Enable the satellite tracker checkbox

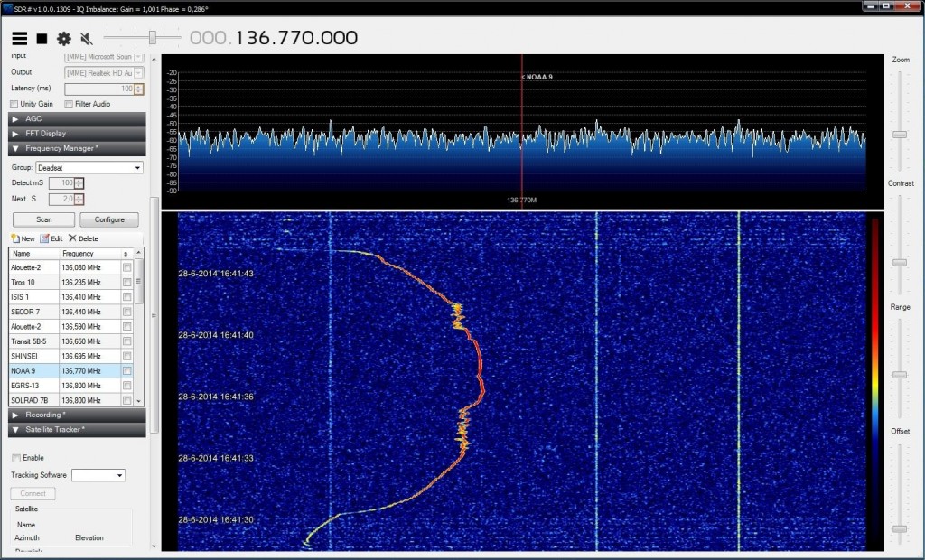coord(15,458)
